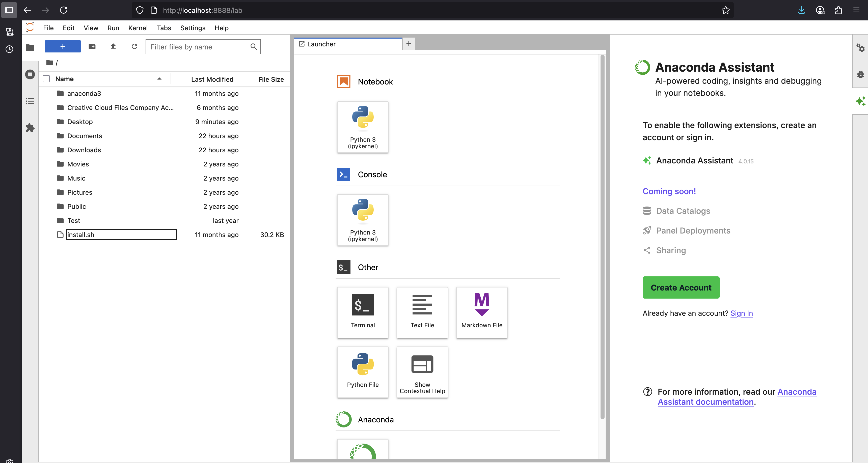Launch a Python 3 notebook
Viewport: 868px width, 463px height.
pyautogui.click(x=363, y=127)
